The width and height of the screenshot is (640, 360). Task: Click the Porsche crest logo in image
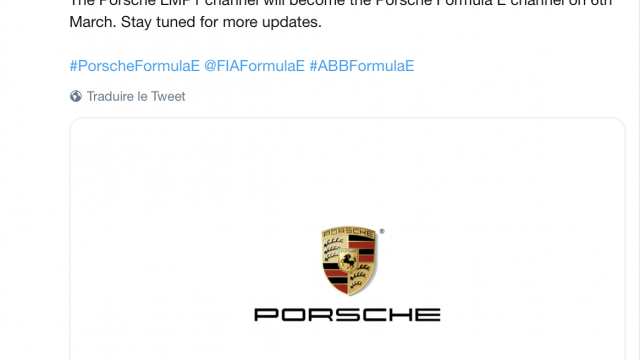[349, 260]
